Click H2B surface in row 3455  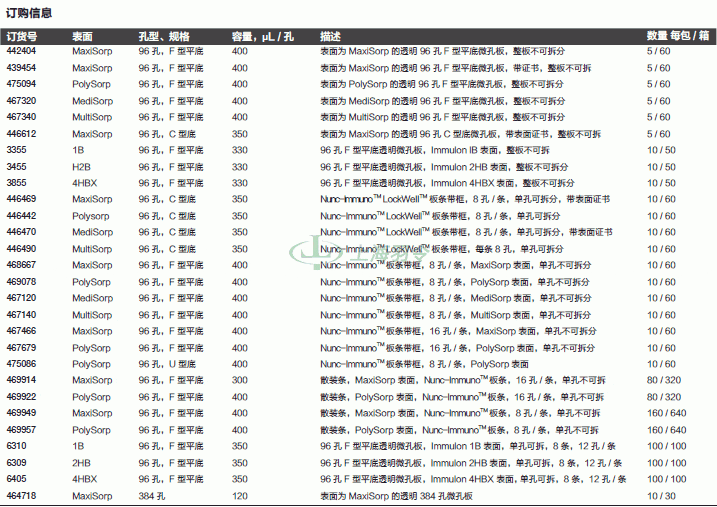point(81,167)
